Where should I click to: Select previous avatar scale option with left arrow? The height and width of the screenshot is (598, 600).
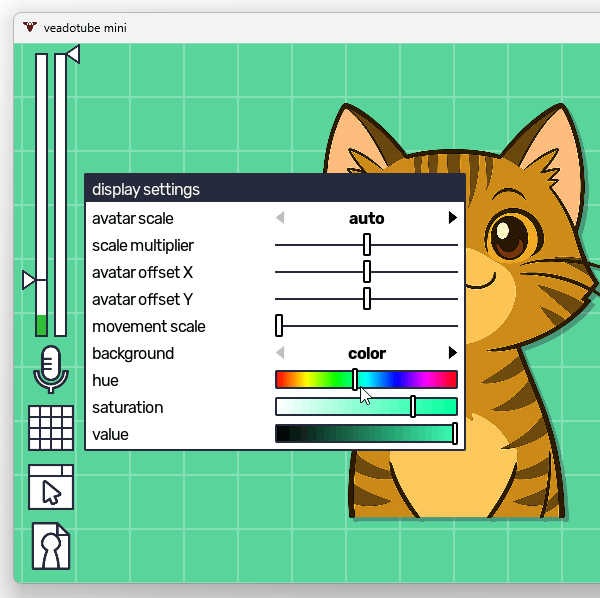point(280,218)
